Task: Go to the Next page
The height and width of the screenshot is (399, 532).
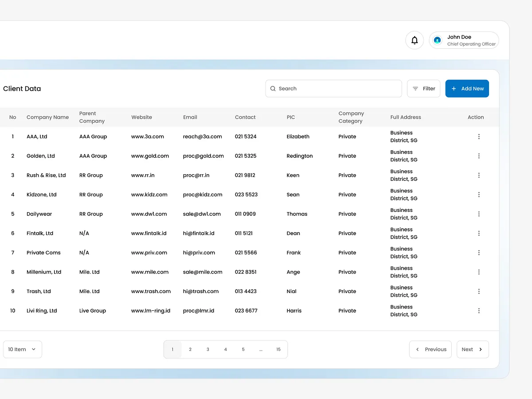Action: 473,349
